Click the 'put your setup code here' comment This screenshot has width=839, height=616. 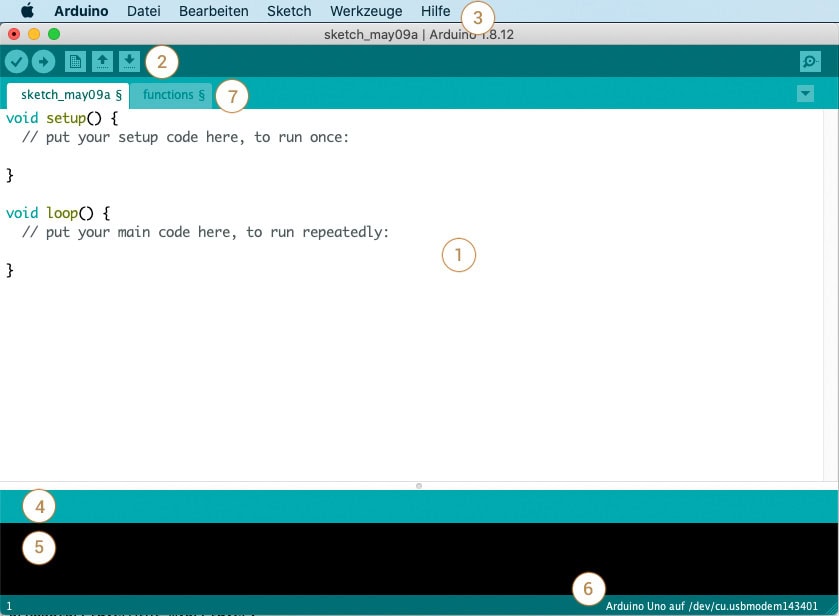pos(185,138)
